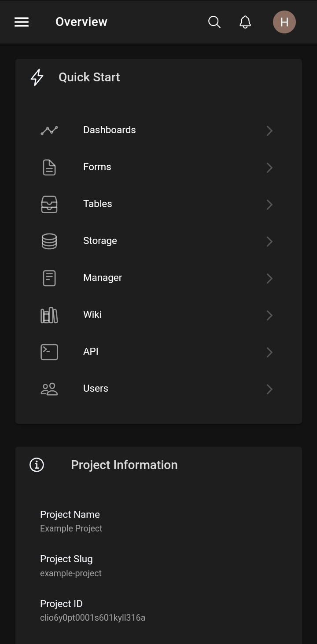Click the Storage database cylinder icon
Screen dimensions: 317x644
49,241
